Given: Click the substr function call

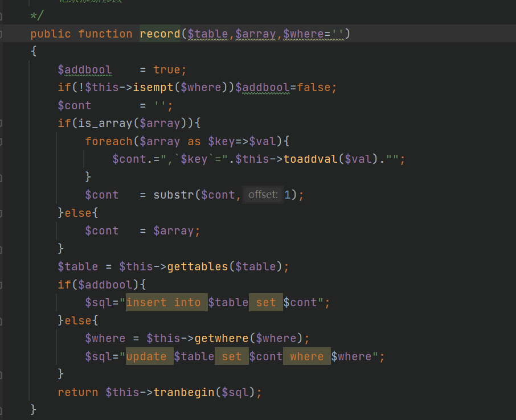Looking at the screenshot, I should coord(174,195).
